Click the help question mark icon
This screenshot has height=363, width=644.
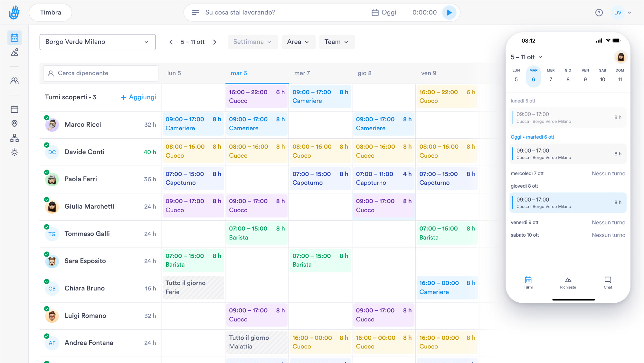coord(599,13)
